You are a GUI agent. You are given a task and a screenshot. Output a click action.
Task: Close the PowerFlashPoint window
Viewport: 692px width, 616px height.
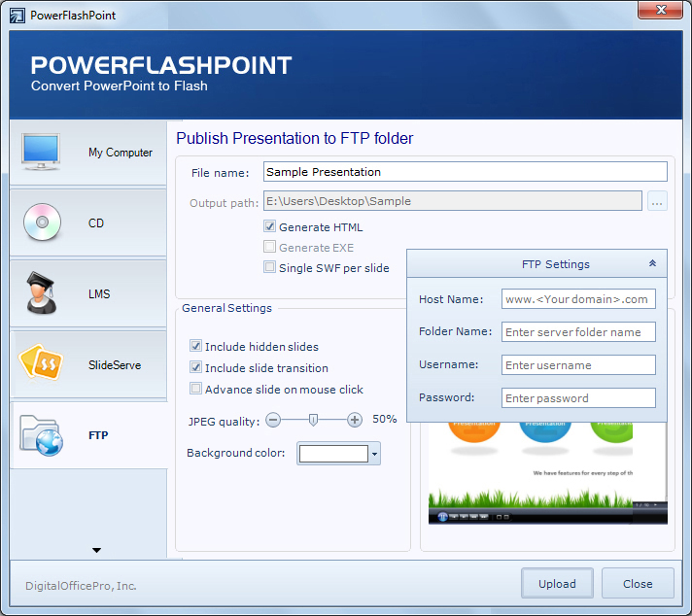click(660, 10)
